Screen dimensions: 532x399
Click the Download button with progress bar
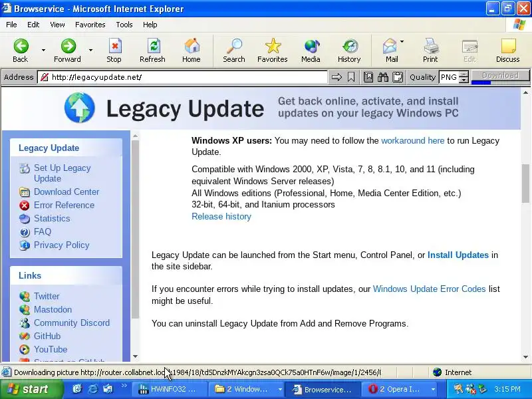[x=501, y=76]
